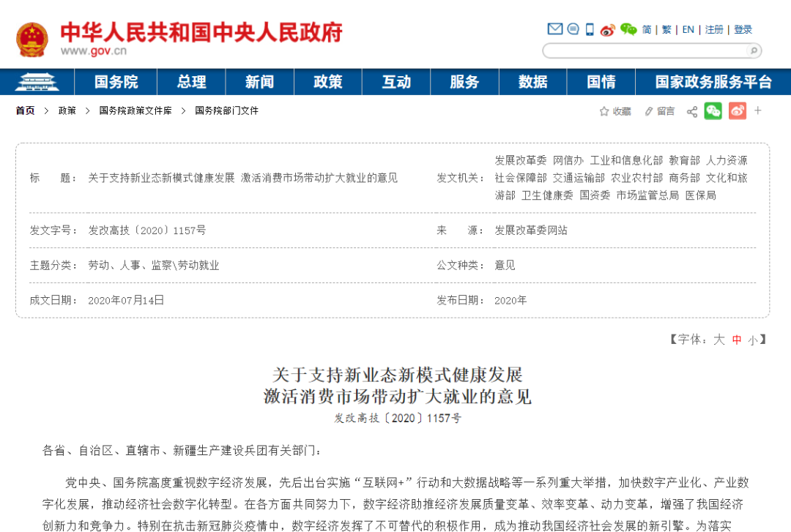
Task: Open 国务院政策文件库 breadcrumb link
Action: coord(135,111)
